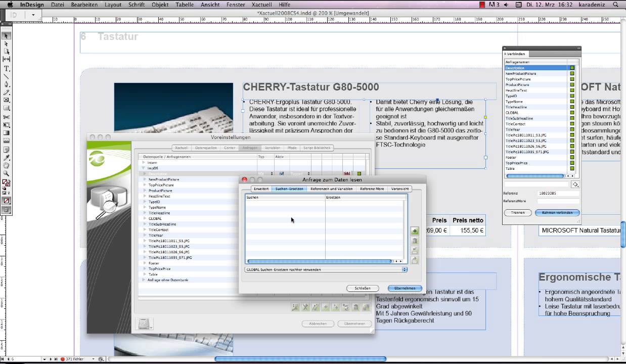Expand HeadlineText tree row

coord(145,196)
